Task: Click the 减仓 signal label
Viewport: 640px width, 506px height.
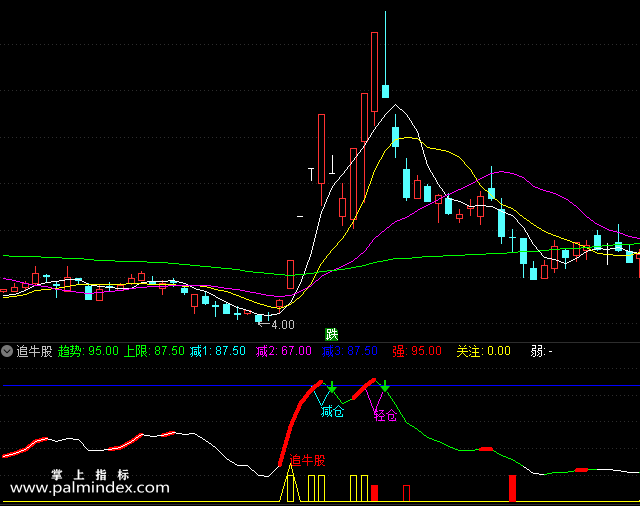Action: pos(332,411)
